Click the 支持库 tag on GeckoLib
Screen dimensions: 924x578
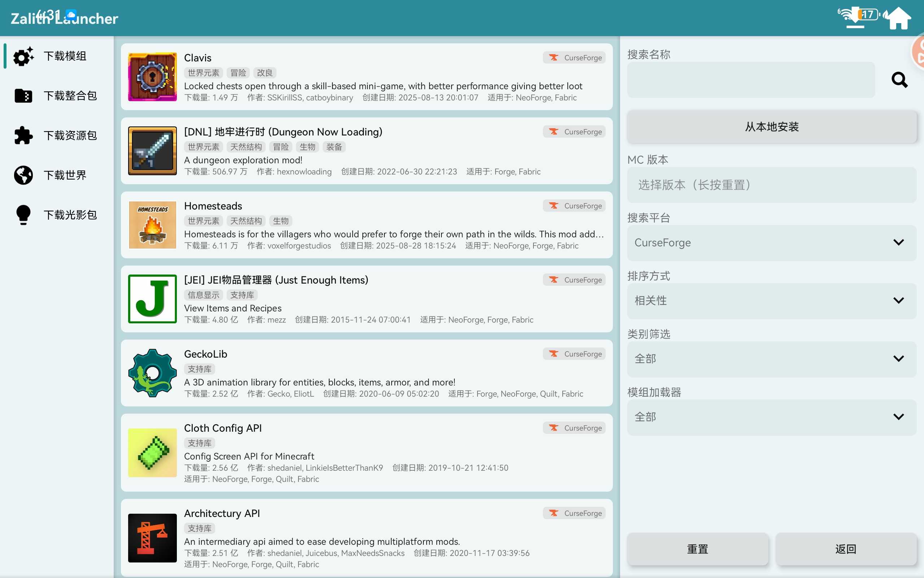pyautogui.click(x=200, y=369)
